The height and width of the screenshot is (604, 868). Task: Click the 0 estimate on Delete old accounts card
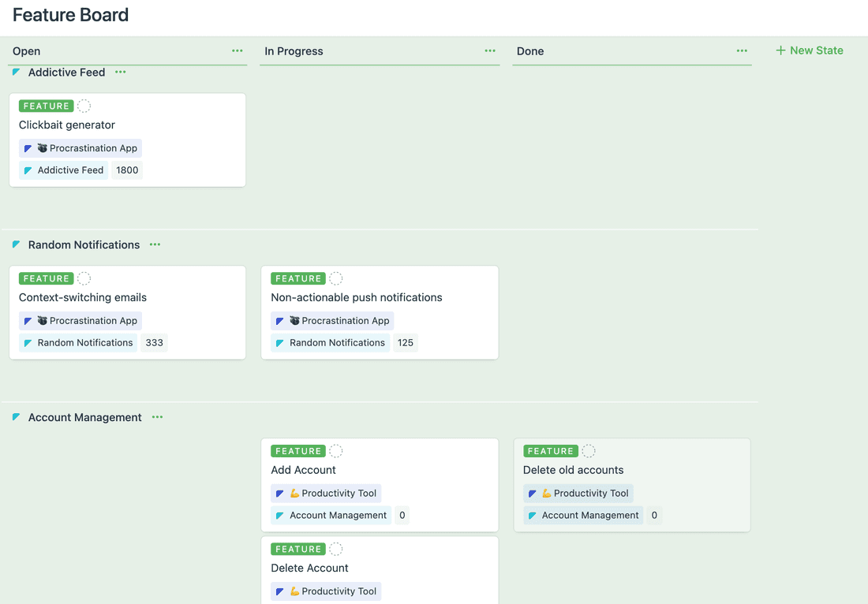[653, 515]
